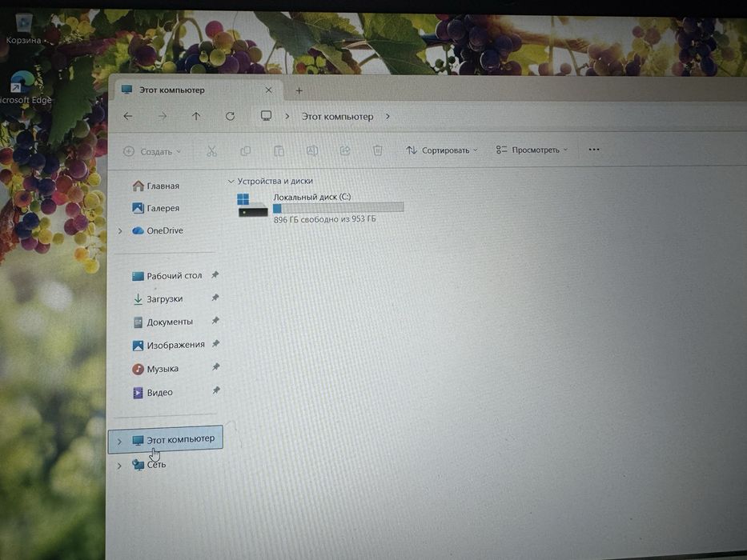This screenshot has width=747, height=560.
Task: Click the Cut scissors icon
Action: click(x=211, y=151)
